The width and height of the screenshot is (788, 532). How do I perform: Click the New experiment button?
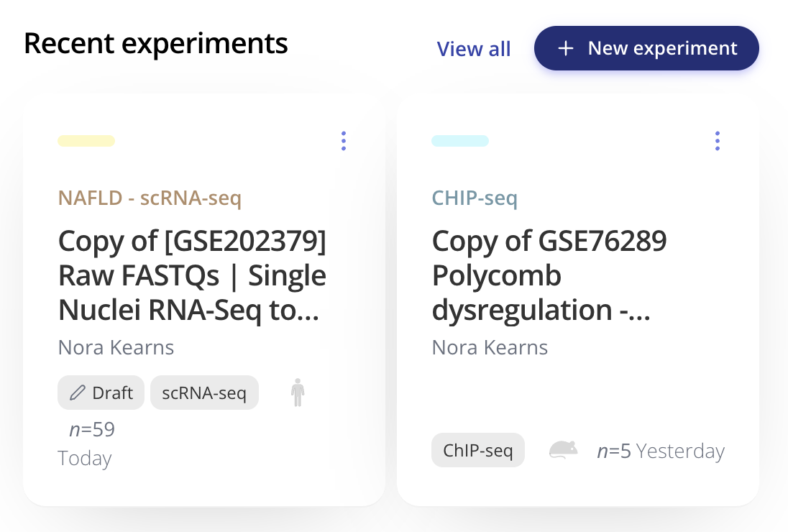(646, 48)
